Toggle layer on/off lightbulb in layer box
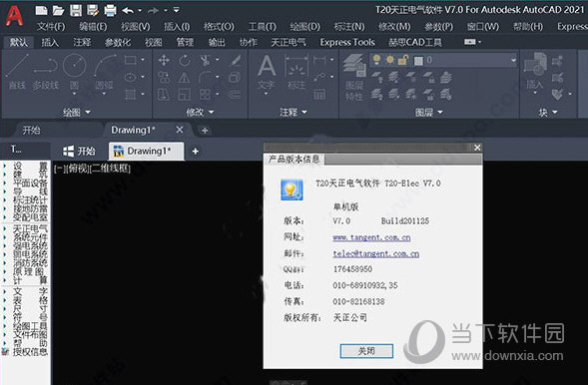This screenshot has height=385, width=588. click(x=377, y=60)
